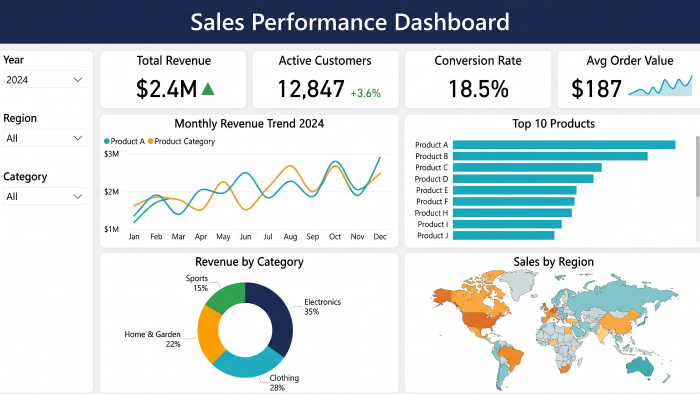
Task: Click the Product C bar
Action: pyautogui.click(x=527, y=167)
